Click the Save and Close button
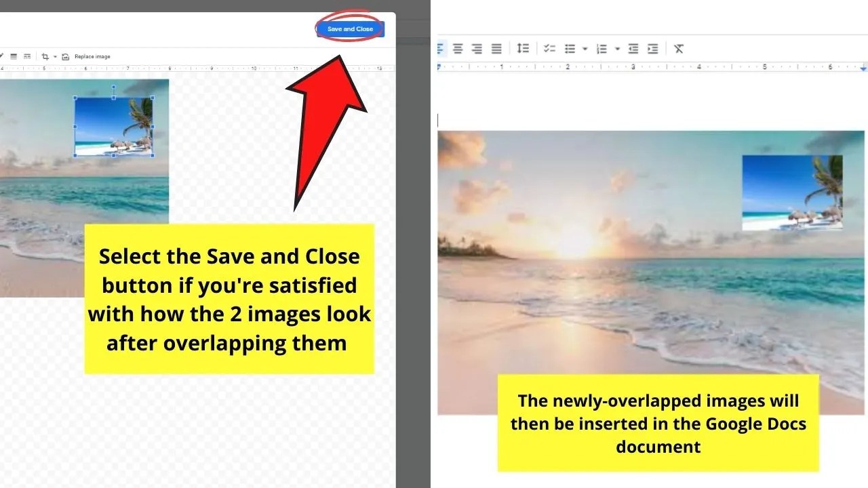868x488 pixels. click(350, 28)
